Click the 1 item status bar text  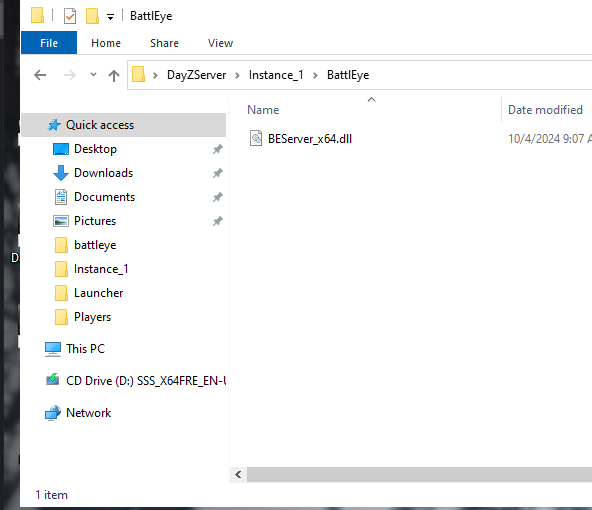(52, 495)
